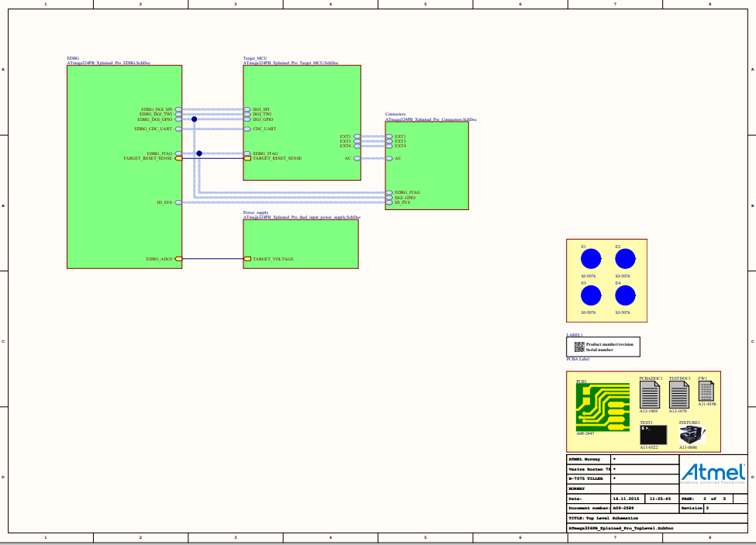
Task: Click the green PCB1 circuit board icon
Action: click(x=602, y=407)
